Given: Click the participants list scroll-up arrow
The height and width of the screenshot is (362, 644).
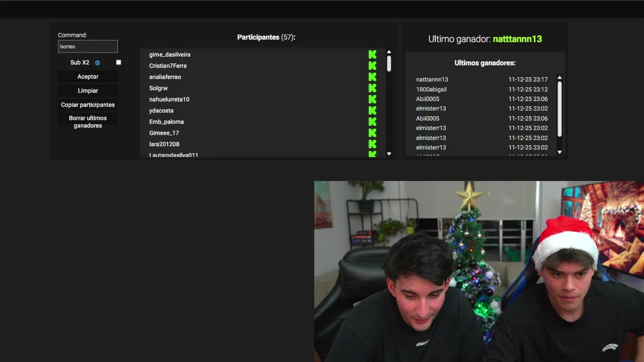Looking at the screenshot, I should pos(389,52).
